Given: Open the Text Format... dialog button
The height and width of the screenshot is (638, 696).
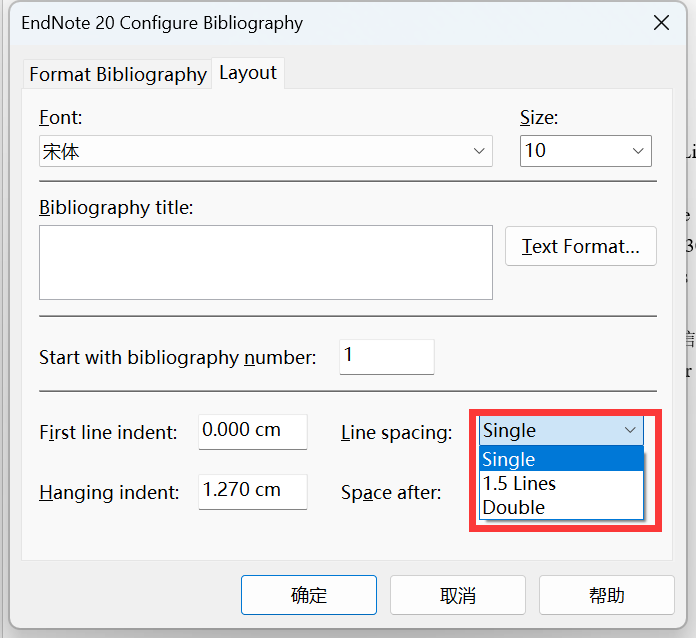Looking at the screenshot, I should (581, 246).
